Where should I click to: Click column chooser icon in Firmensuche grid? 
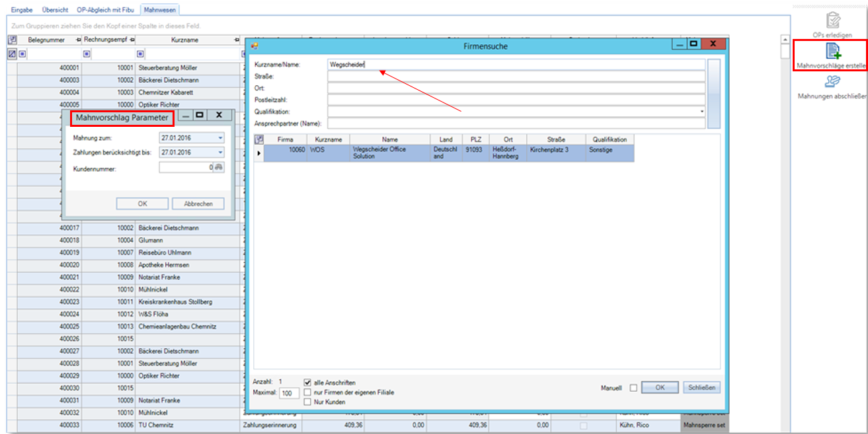(x=258, y=139)
